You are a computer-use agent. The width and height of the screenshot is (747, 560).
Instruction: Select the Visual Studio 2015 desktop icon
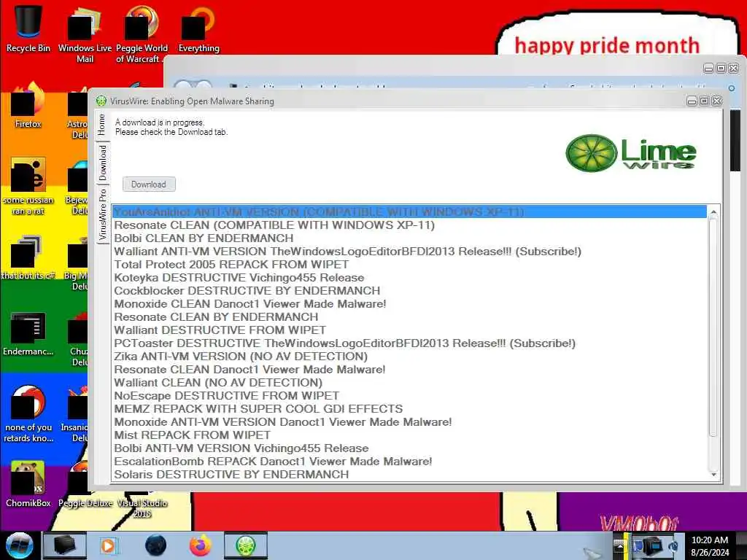coord(142,507)
